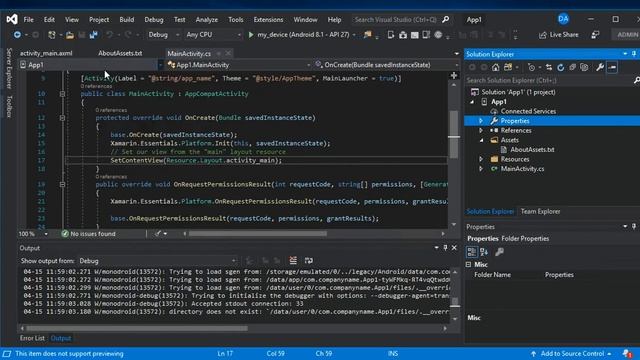Open the OnCreate member dropdown

click(x=386, y=65)
